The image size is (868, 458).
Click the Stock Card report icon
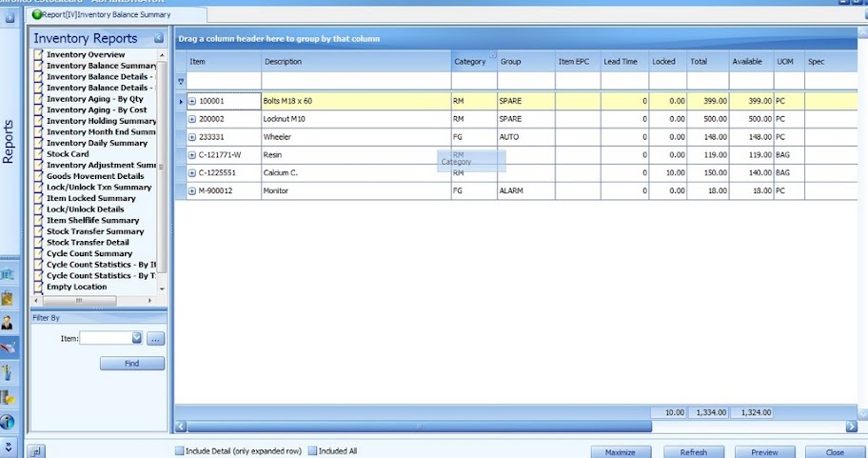(x=38, y=154)
